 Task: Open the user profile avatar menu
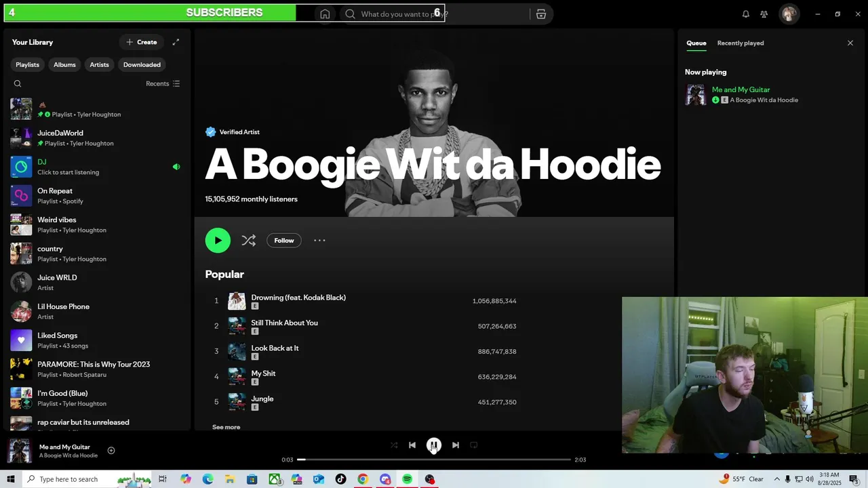(x=789, y=14)
